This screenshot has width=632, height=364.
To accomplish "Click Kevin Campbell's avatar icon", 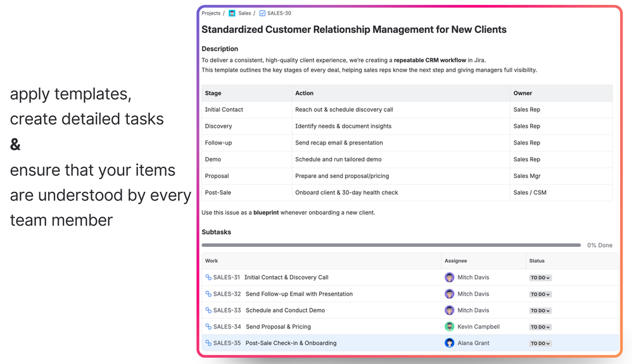I will [449, 327].
